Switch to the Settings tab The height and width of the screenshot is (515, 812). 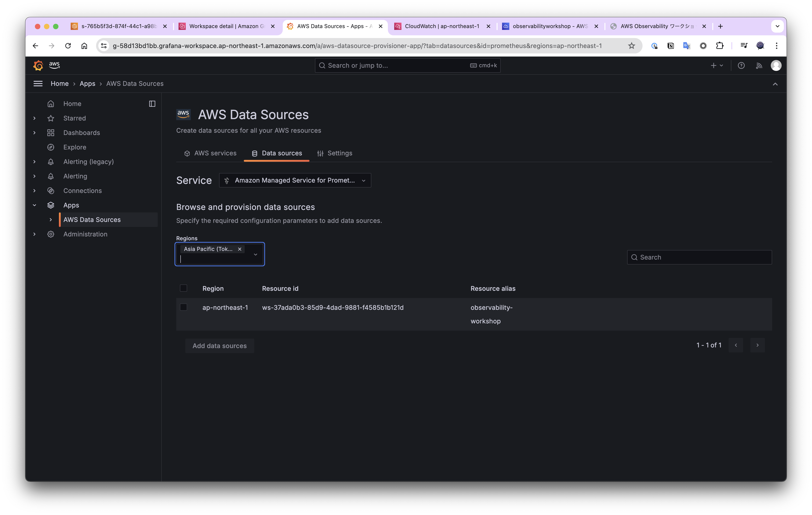pyautogui.click(x=335, y=153)
